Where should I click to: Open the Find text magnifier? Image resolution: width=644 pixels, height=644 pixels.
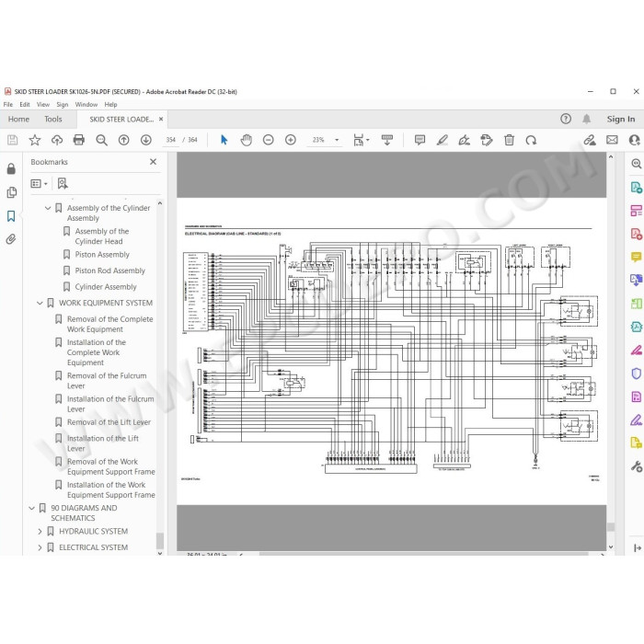tap(101, 140)
